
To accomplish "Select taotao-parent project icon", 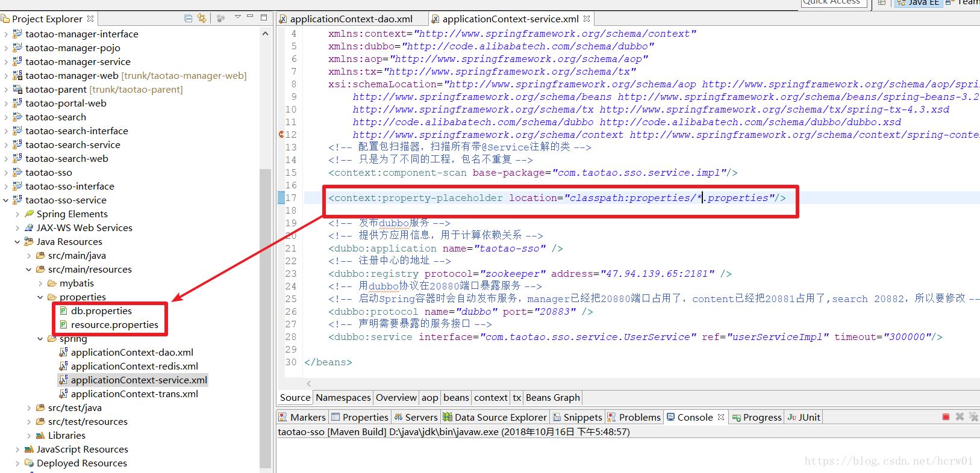I will (x=17, y=90).
